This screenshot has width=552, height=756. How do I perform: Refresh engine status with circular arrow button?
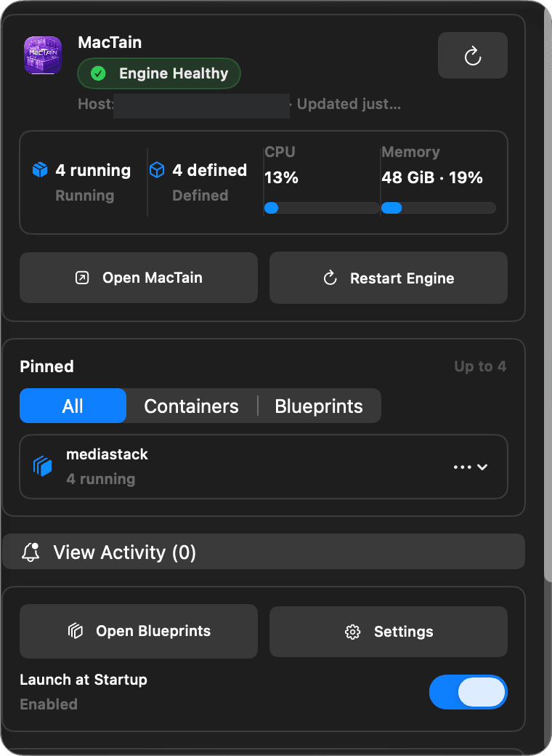click(473, 55)
